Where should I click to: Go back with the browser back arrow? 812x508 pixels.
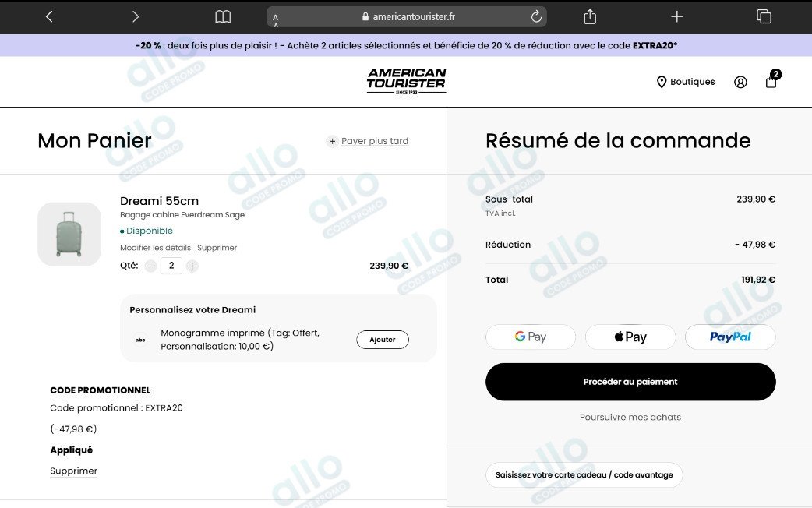[49, 16]
